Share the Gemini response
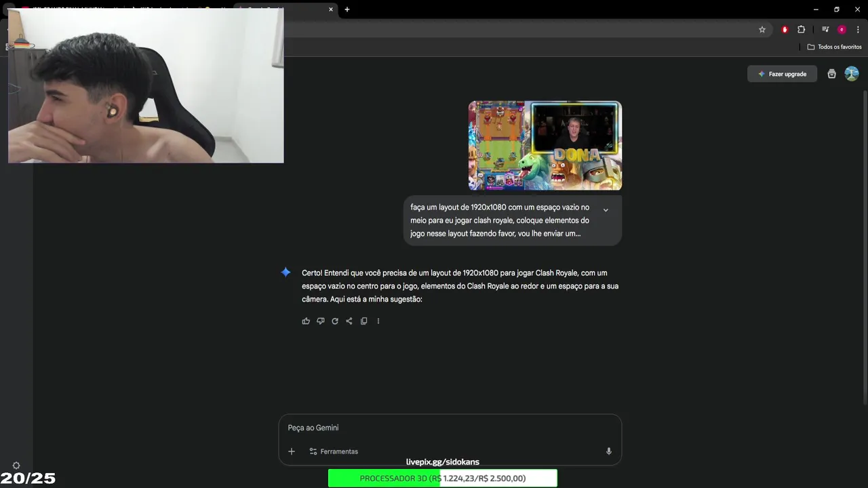 point(349,321)
